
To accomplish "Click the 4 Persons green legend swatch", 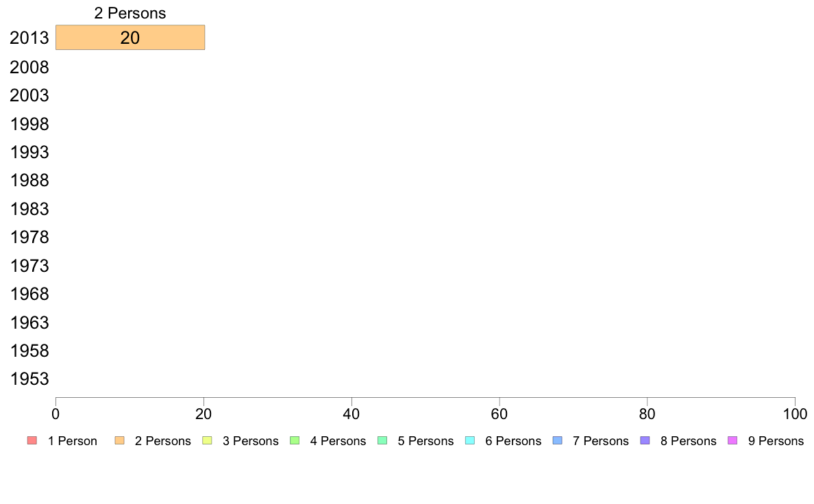I will 295,441.
